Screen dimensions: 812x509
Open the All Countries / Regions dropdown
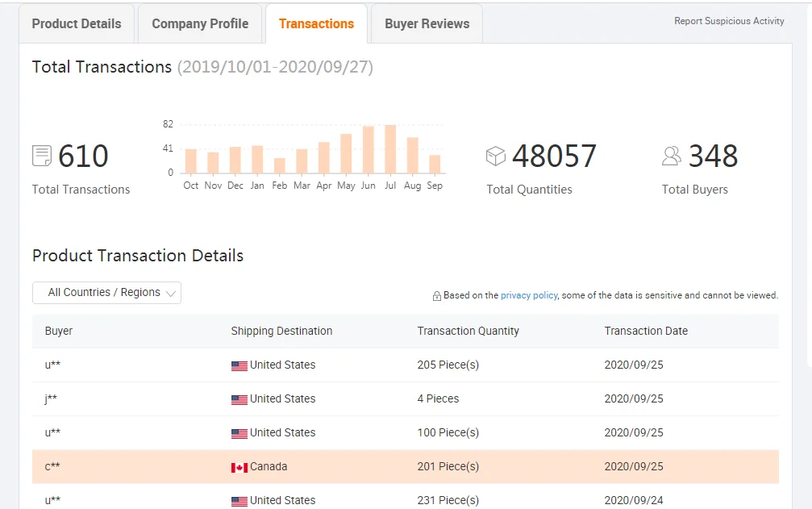tap(106, 293)
